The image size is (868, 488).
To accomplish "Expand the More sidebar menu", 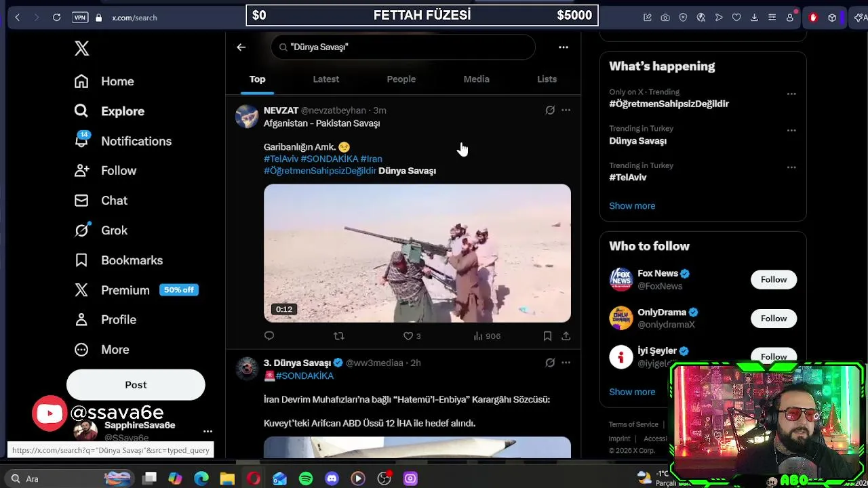I will [101, 350].
